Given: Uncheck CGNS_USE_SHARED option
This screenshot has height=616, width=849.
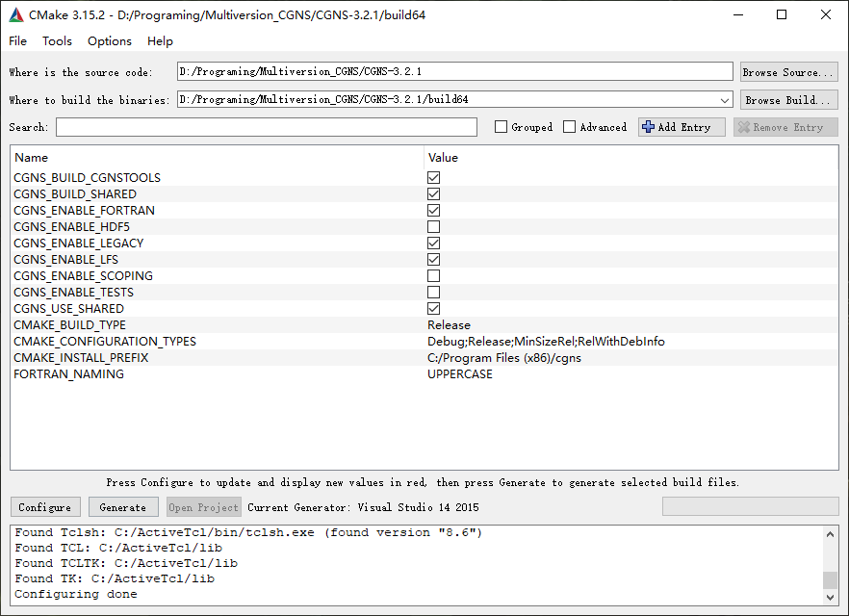Looking at the screenshot, I should tap(433, 309).
